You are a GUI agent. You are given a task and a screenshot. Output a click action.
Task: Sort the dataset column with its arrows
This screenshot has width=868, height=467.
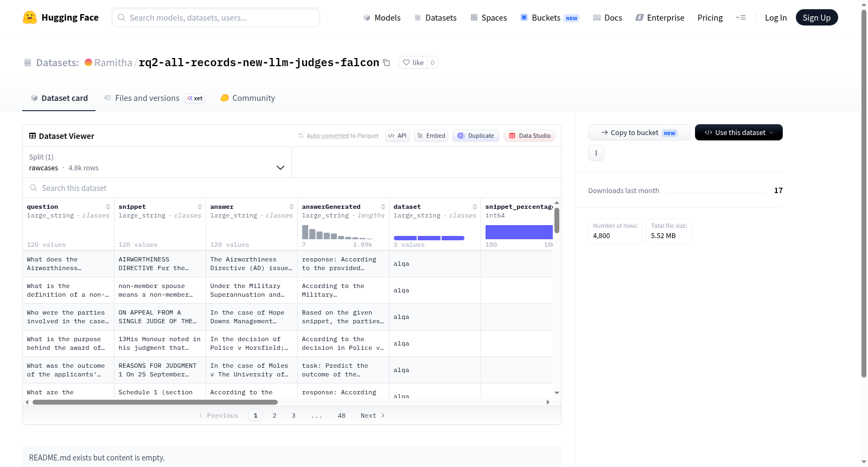tap(475, 207)
